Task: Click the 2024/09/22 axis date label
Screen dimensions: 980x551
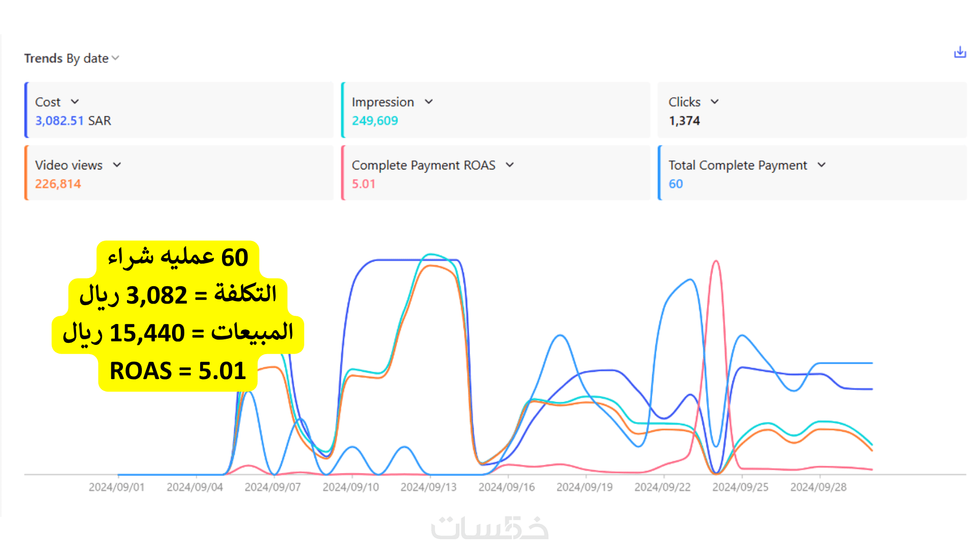Action: click(662, 487)
